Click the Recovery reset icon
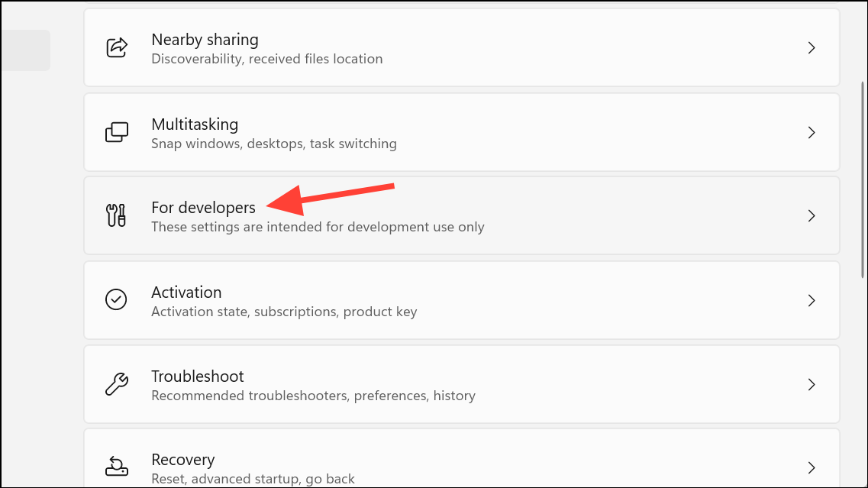868x488 pixels. (x=116, y=467)
